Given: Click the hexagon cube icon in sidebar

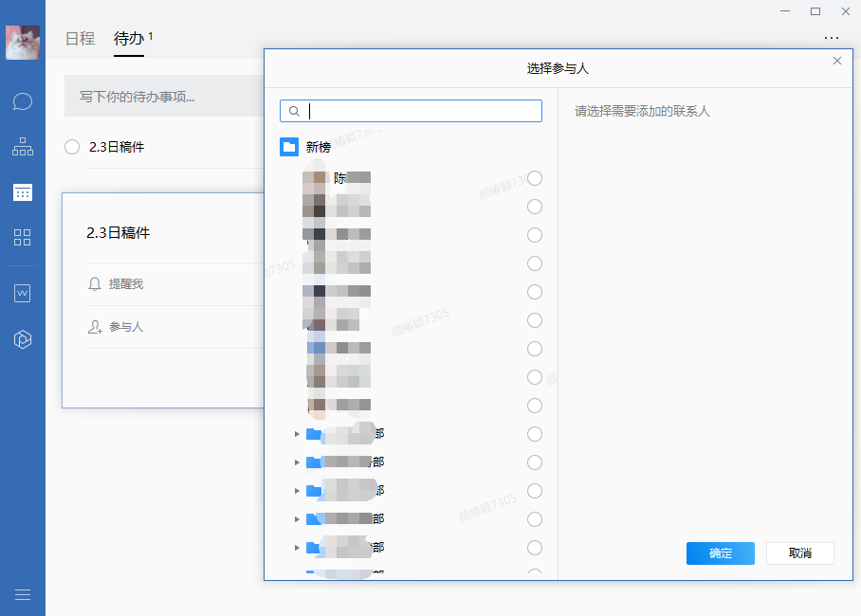Looking at the screenshot, I should click(x=23, y=340).
